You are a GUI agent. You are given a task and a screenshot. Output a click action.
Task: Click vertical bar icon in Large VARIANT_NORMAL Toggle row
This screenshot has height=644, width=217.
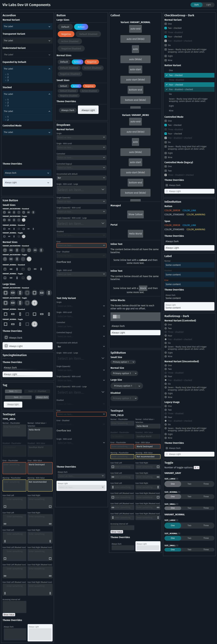(20, 324)
